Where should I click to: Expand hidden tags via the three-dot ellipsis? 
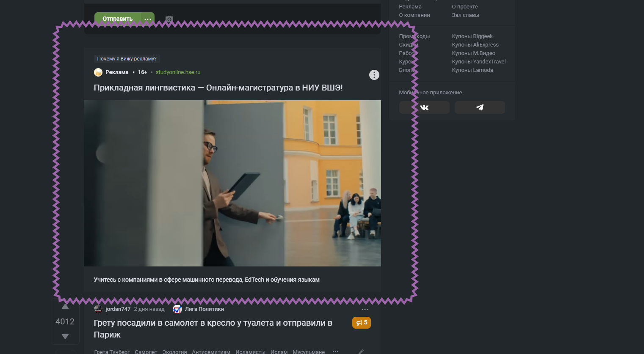336,351
